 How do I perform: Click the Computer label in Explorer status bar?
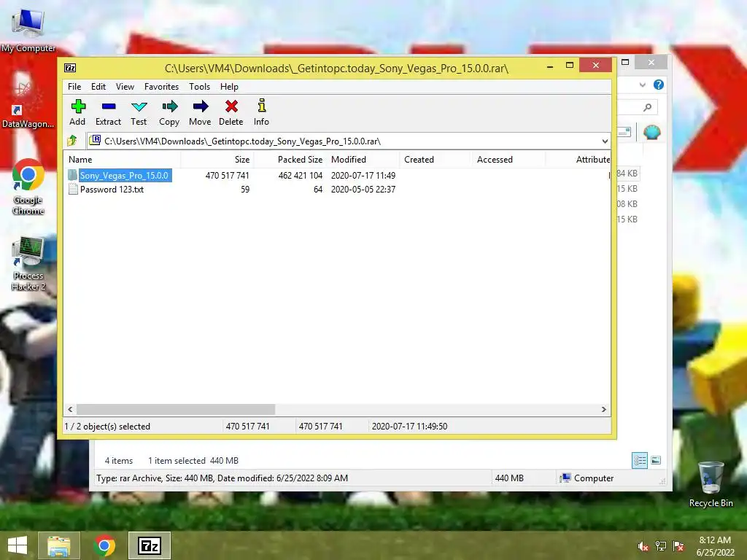(x=594, y=478)
